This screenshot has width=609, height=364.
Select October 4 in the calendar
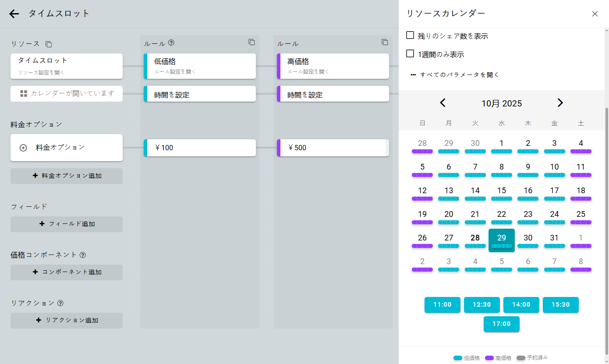[x=581, y=145]
